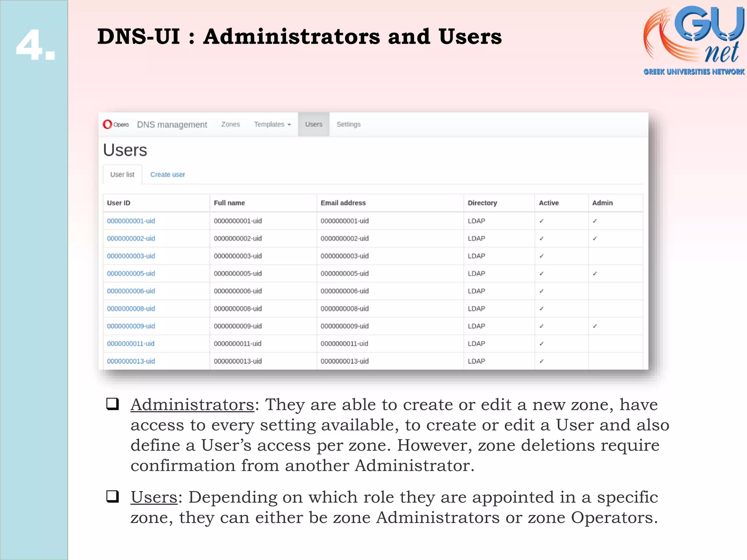This screenshot has width=747, height=560.
Task: Click Active checkmark for 0000000005-uid
Action: click(542, 273)
